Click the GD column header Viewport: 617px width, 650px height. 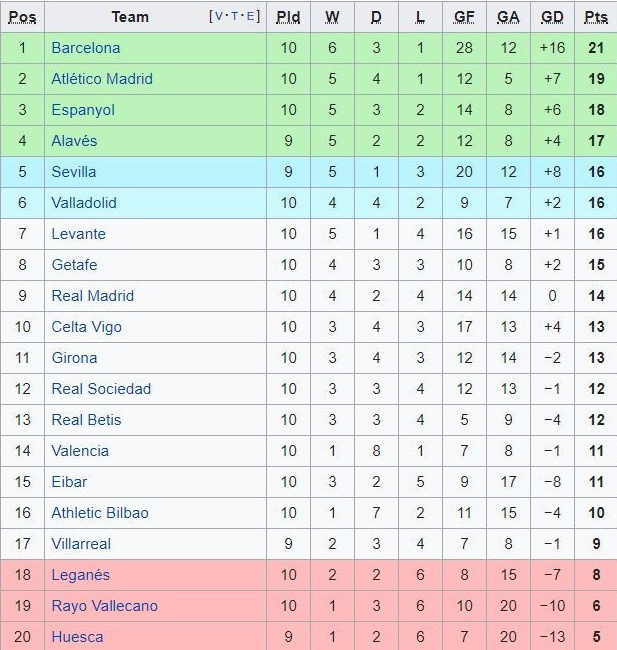(x=552, y=17)
